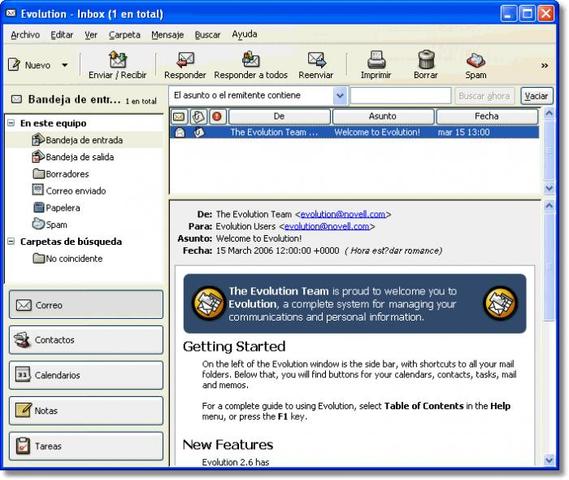Click the Enviar / Recibir toolbar icon
Image resolution: width=569 pixels, height=480 pixels.
(118, 59)
